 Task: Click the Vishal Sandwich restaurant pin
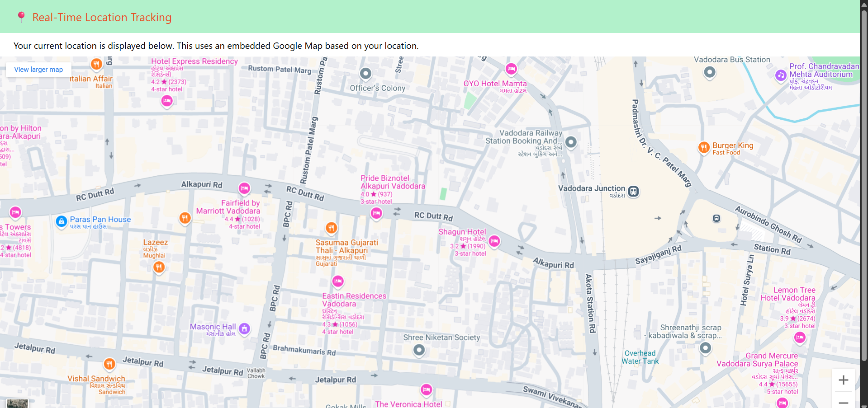click(x=109, y=364)
